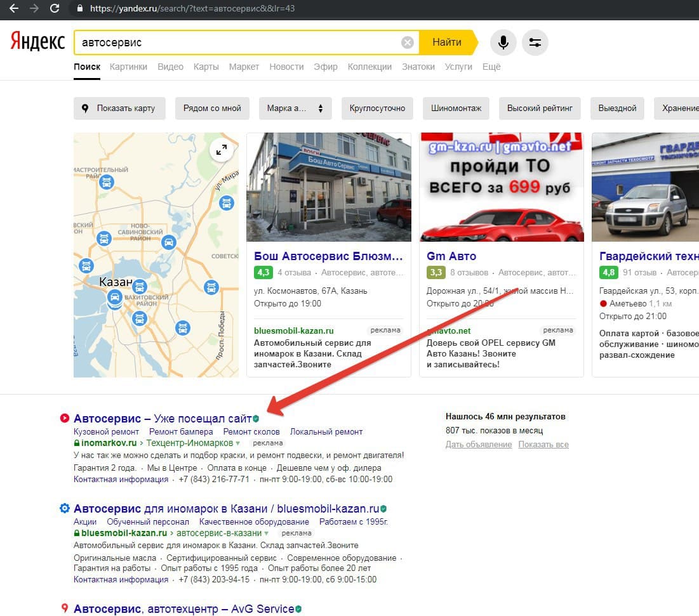
Task: Select the Поиск tab
Action: tap(87, 67)
